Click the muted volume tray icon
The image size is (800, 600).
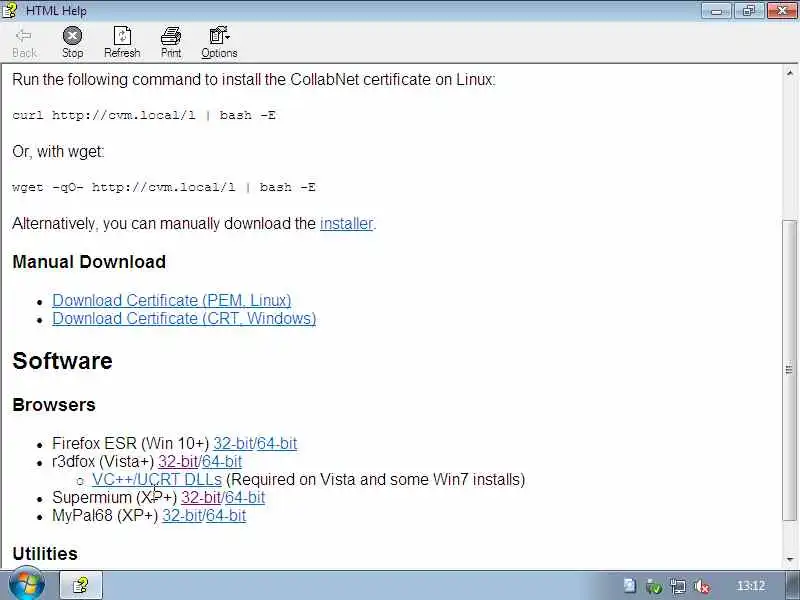[x=702, y=586]
